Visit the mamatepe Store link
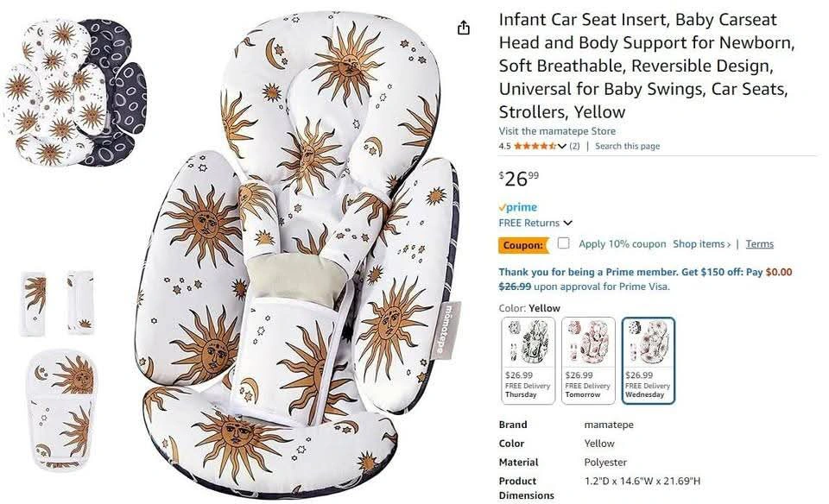829x504 pixels. 557,131
